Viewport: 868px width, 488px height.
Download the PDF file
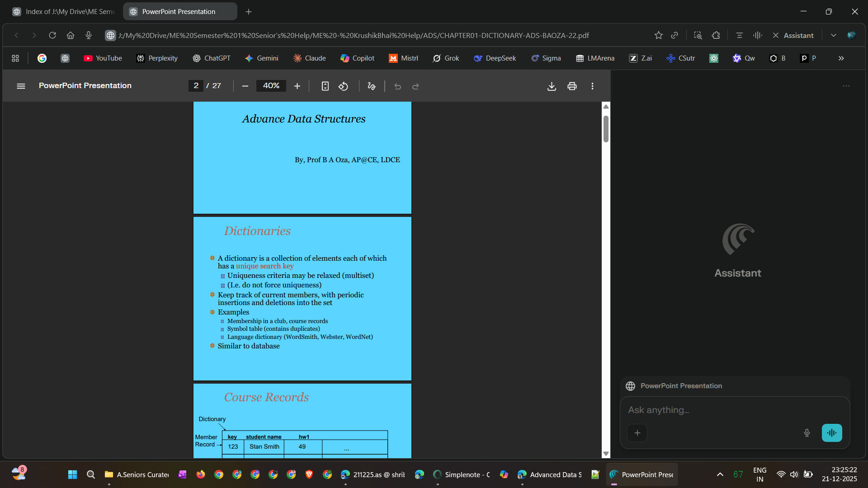click(552, 86)
